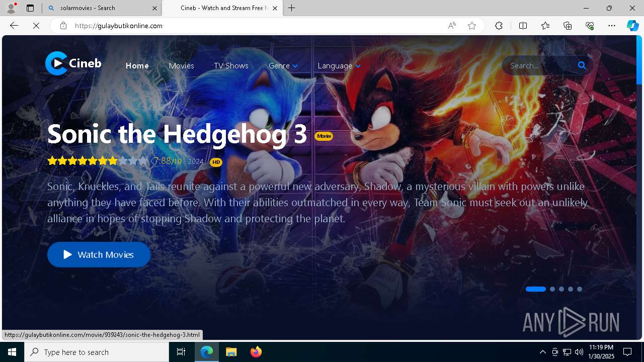This screenshot has height=362, width=644.
Task: Click the 7.88/10 rating text
Action: coord(168,161)
